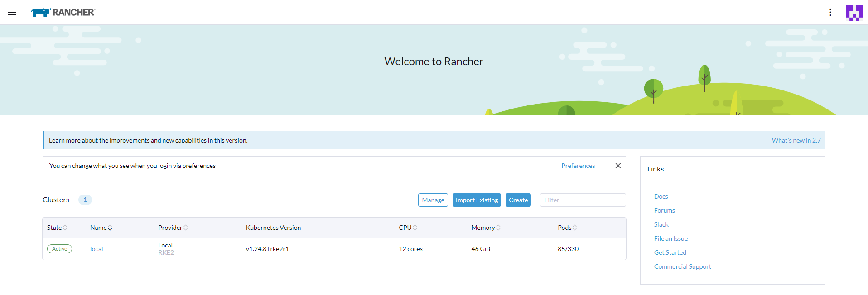Viewport: 868px width, 295px height.
Task: Sort clusters by Name column
Action: (x=101, y=228)
